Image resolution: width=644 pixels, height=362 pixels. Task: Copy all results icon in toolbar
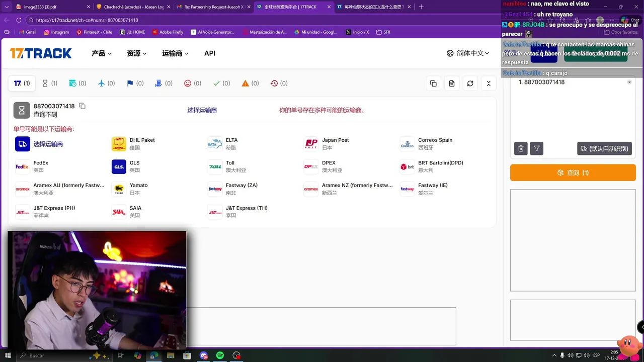pyautogui.click(x=433, y=83)
